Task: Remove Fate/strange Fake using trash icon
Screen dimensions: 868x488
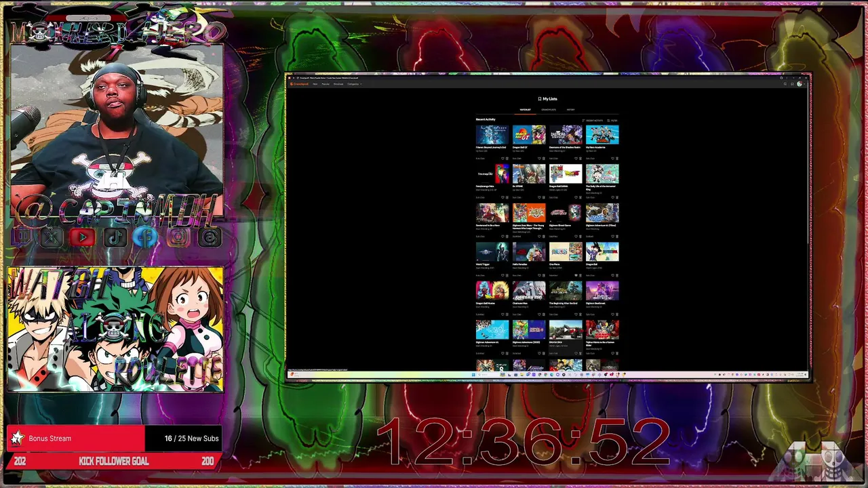Action: point(507,197)
